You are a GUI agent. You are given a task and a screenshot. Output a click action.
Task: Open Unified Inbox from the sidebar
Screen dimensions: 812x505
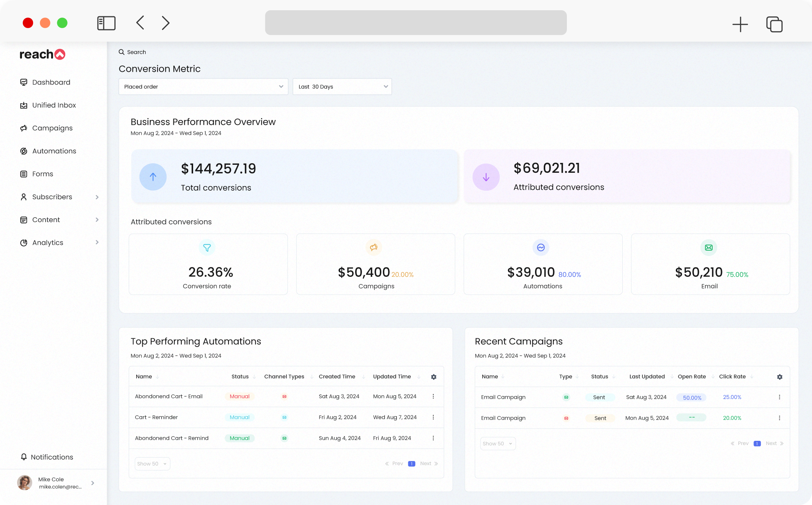point(54,105)
